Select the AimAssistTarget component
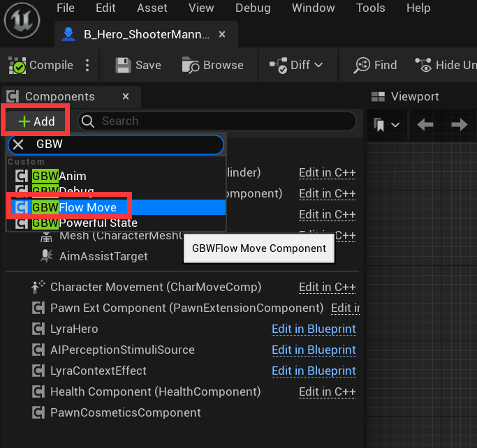The height and width of the screenshot is (448, 477). (103, 257)
